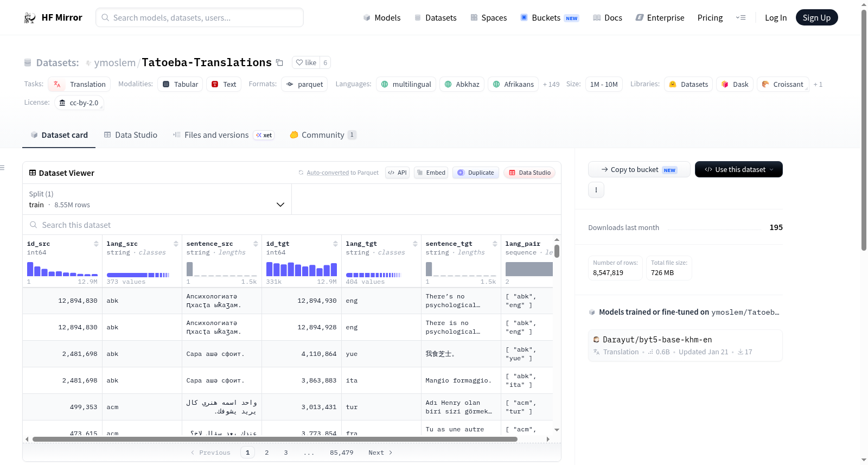Open the three-dot more options button
Screen dimensions: 868x465
click(x=596, y=190)
